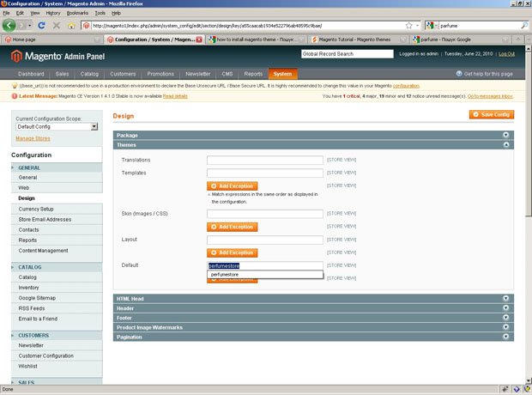This screenshot has width=532, height=395.
Task: Open the Dashboard admin menu
Action: pos(31,74)
